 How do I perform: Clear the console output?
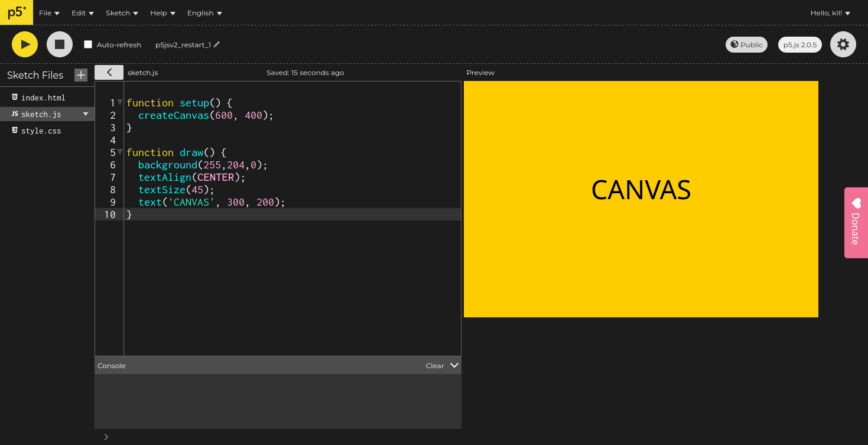[434, 366]
